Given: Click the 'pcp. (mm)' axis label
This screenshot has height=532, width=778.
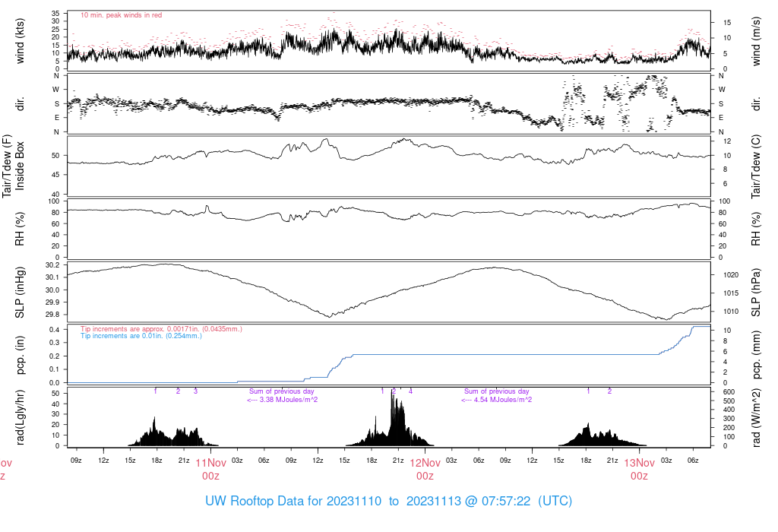Looking at the screenshot, I should pos(756,355).
